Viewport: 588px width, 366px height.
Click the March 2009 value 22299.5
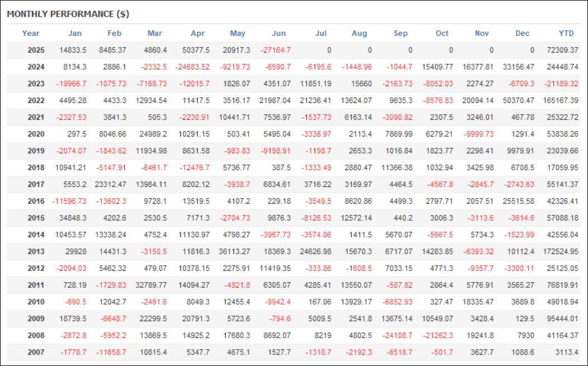coord(153,319)
